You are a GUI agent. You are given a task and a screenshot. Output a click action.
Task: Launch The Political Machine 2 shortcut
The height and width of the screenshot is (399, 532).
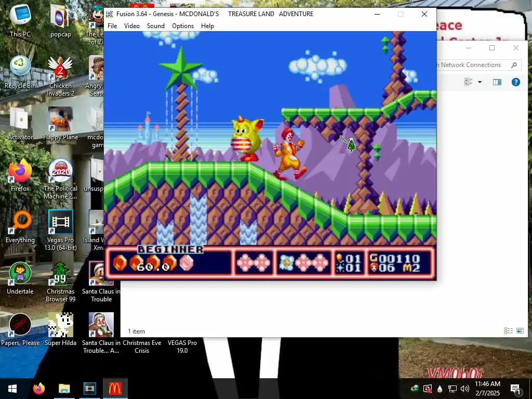click(x=60, y=179)
